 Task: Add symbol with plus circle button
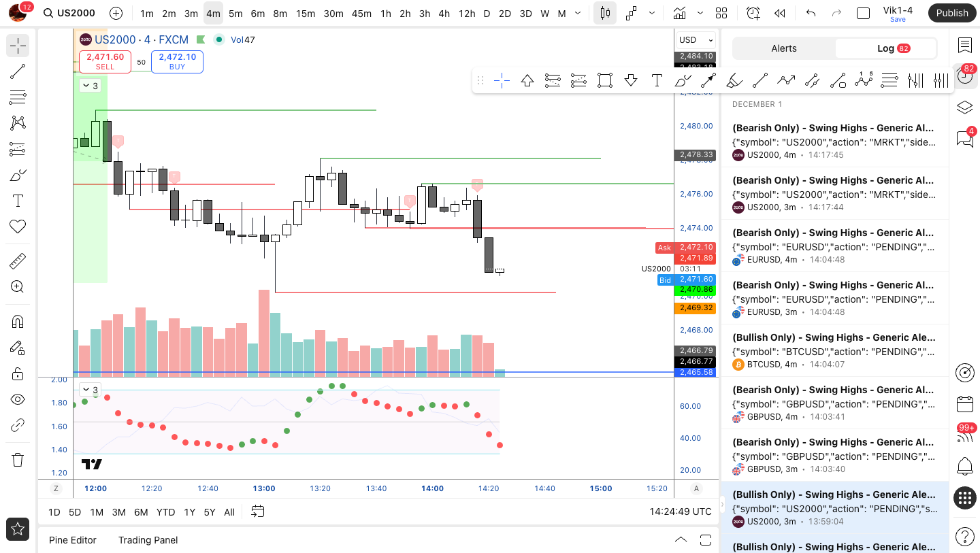(x=116, y=13)
